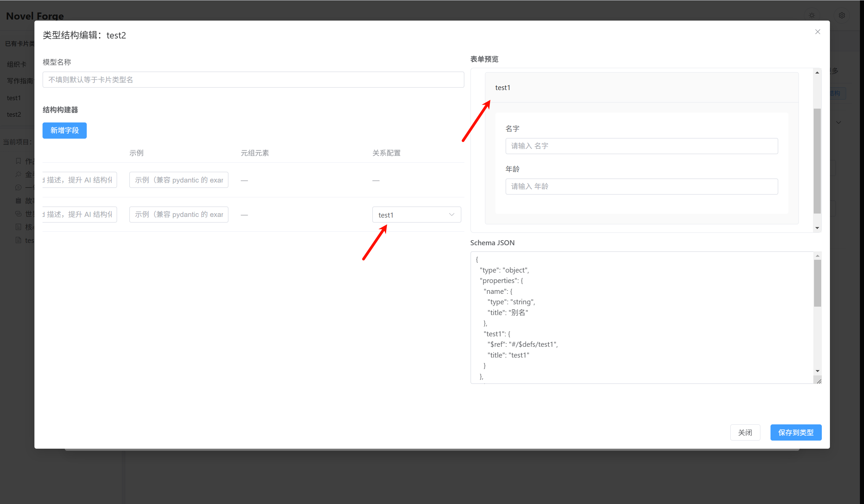Grab the Schema JSON resize handle
This screenshot has width=864, height=504.
[x=819, y=381]
